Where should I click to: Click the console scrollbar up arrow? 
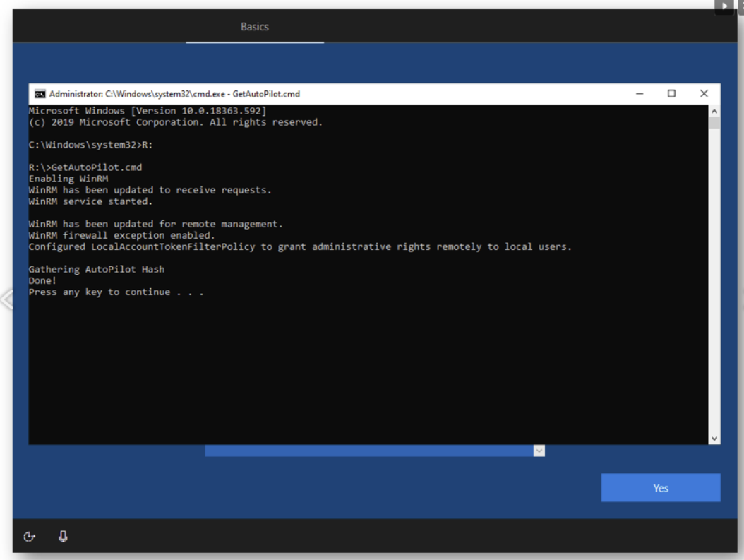coord(714,111)
